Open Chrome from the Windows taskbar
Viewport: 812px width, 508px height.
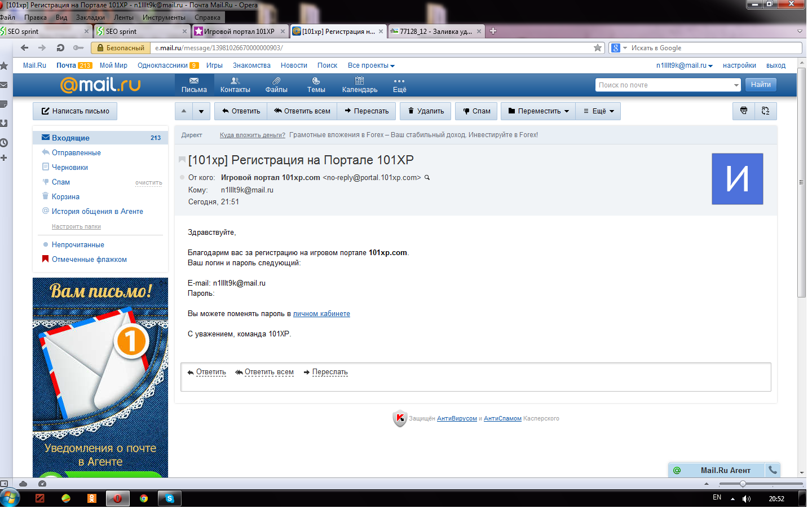pos(144,498)
